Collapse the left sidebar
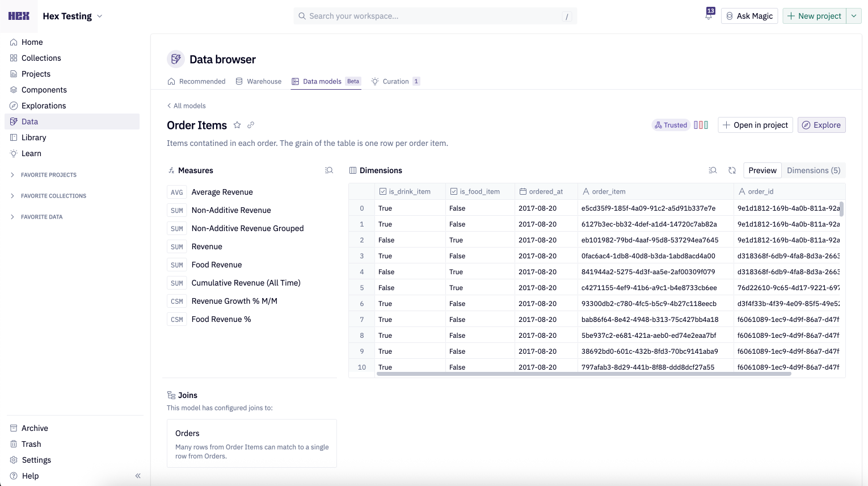 coord(138,476)
